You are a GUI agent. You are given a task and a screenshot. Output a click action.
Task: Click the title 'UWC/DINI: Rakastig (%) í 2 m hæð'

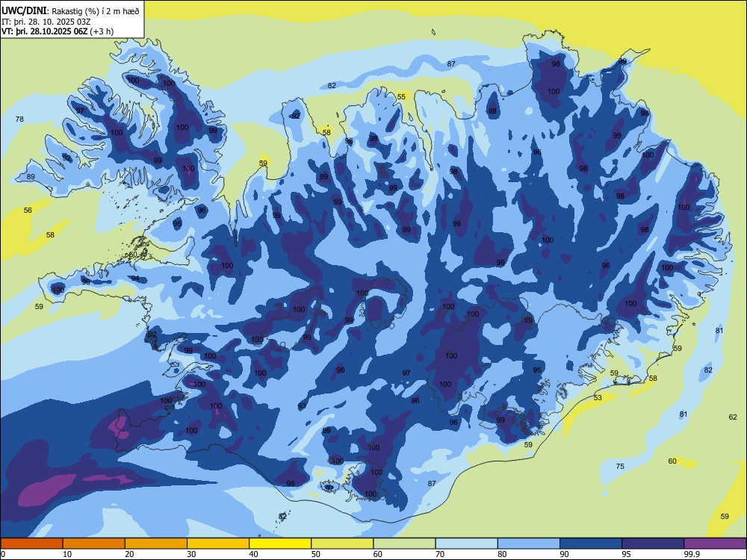pyautogui.click(x=70, y=11)
